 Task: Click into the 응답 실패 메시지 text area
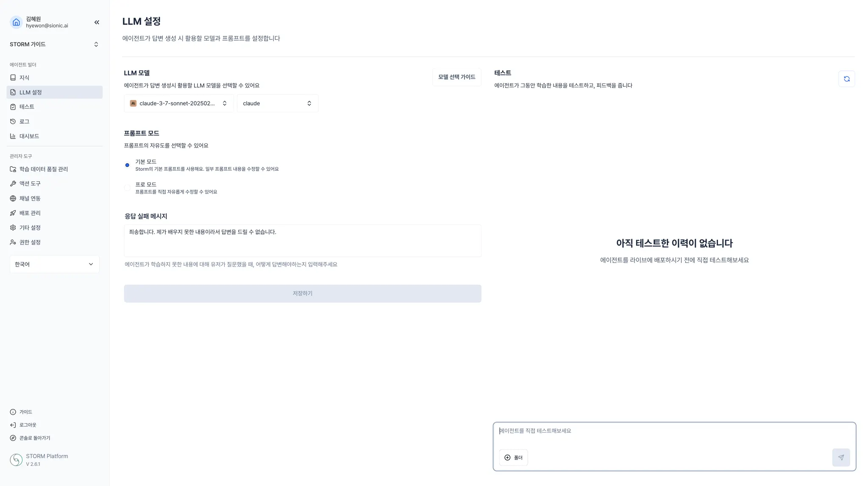click(303, 241)
